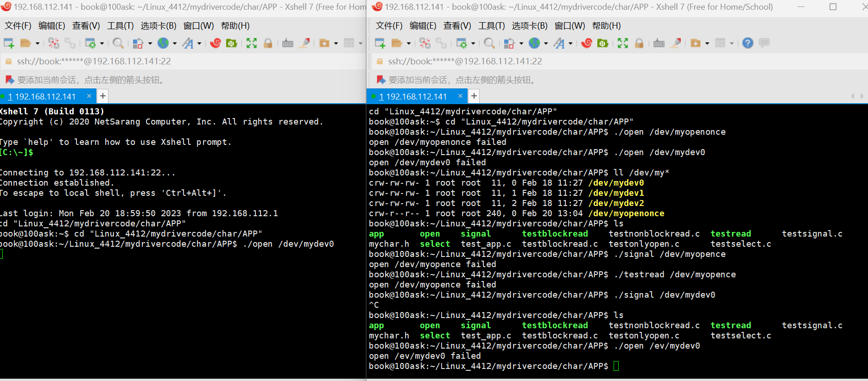868x381 pixels.
Task: Add new tab with plus in left window
Action: pos(103,96)
